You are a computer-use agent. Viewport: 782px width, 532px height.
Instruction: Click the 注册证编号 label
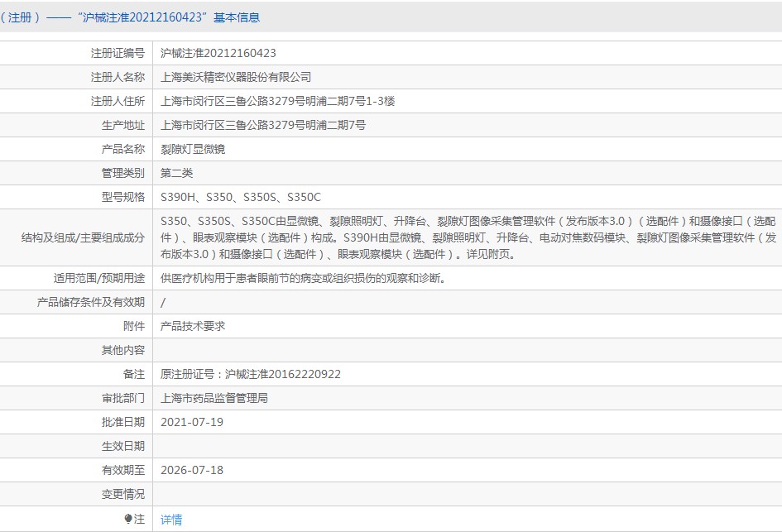(118, 53)
